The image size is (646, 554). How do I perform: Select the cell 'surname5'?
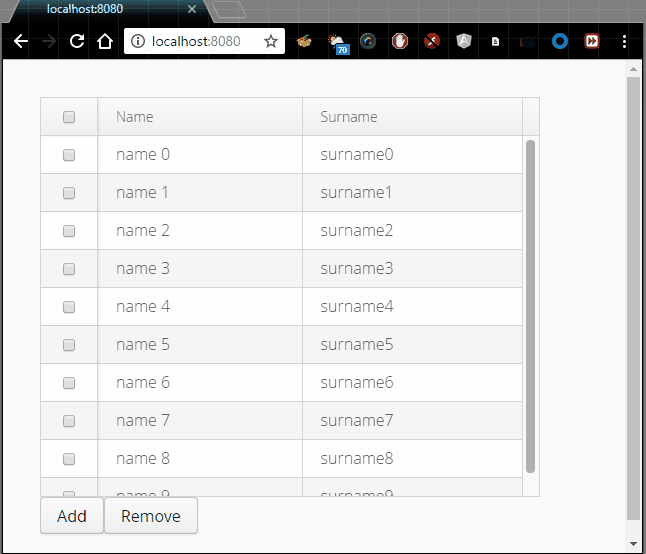pyautogui.click(x=412, y=345)
